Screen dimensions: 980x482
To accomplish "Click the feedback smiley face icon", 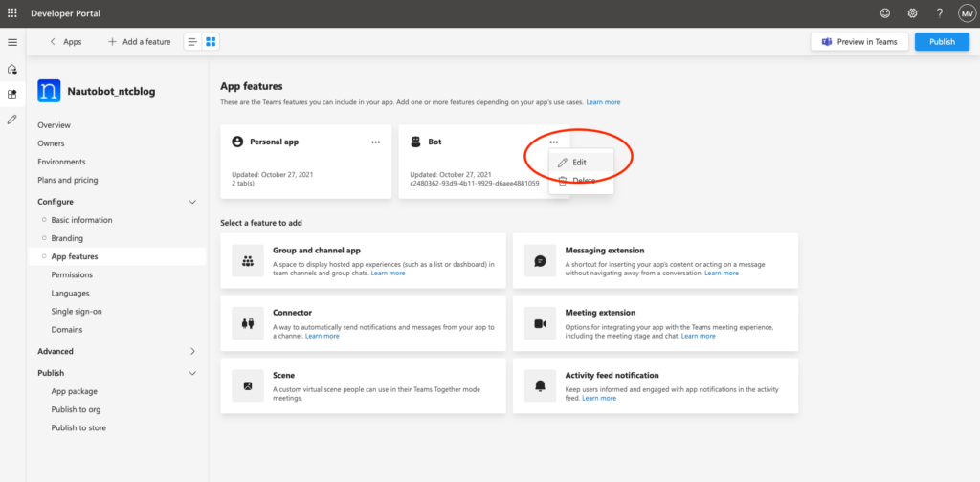I will (885, 13).
